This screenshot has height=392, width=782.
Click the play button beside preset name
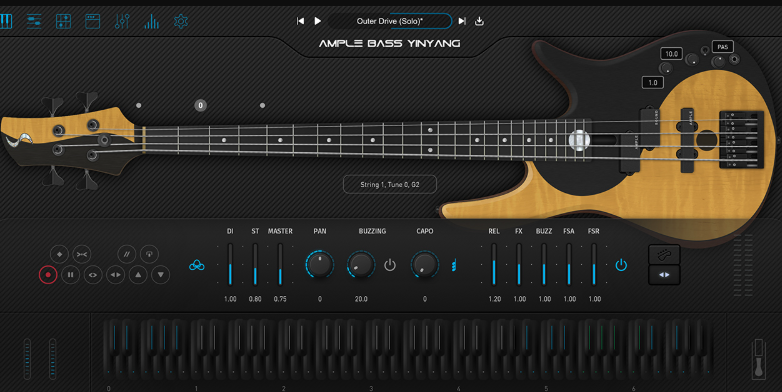click(318, 21)
